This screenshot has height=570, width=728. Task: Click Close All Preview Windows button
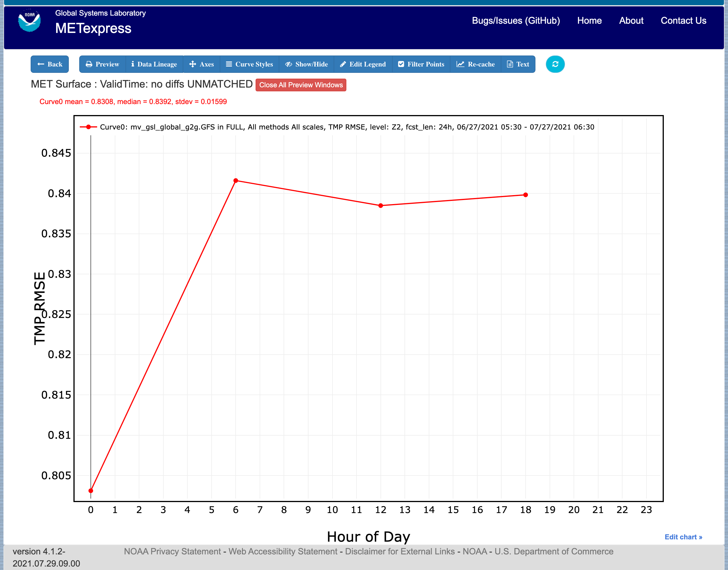pos(301,85)
